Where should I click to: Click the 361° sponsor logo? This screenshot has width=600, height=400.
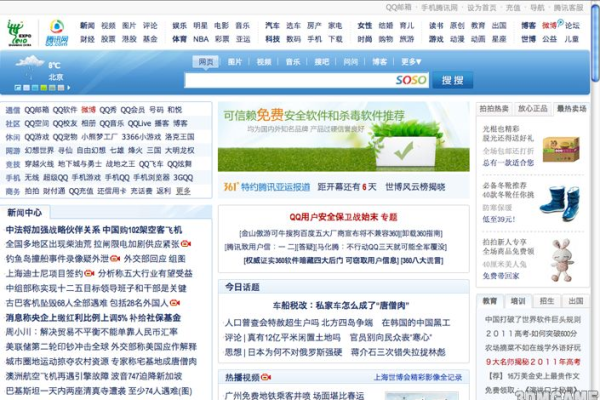231,186
